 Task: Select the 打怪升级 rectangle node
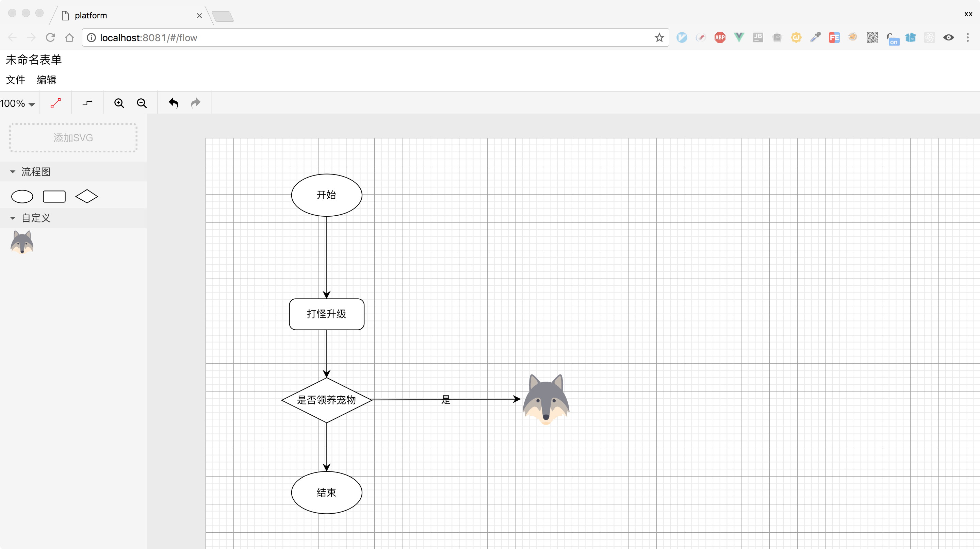(326, 314)
